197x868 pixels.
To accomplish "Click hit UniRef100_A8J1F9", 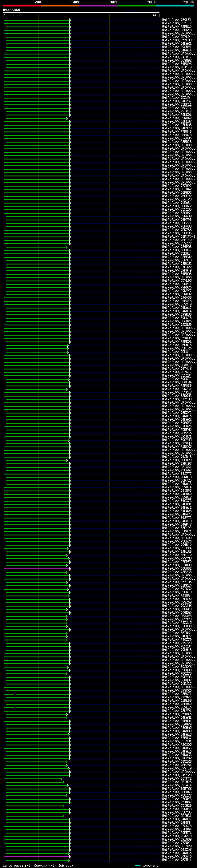I will point(176,67).
